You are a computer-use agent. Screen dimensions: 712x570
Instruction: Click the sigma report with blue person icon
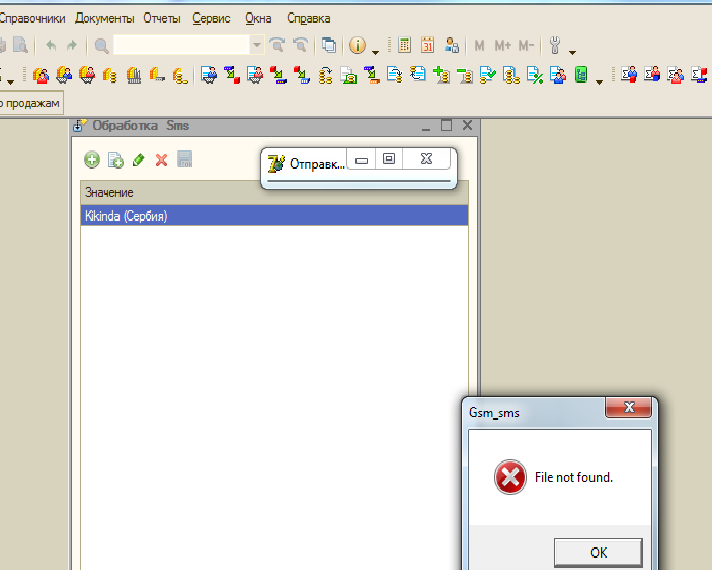point(629,74)
